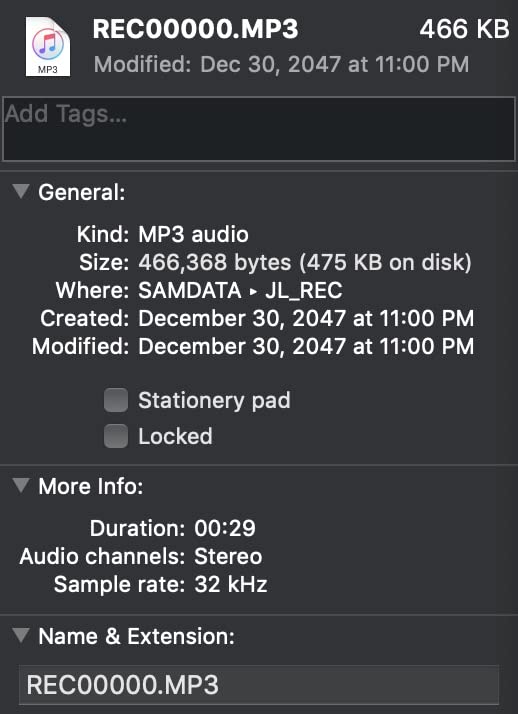Click the MP3 file icon in header
The width and height of the screenshot is (518, 714).
(x=48, y=46)
